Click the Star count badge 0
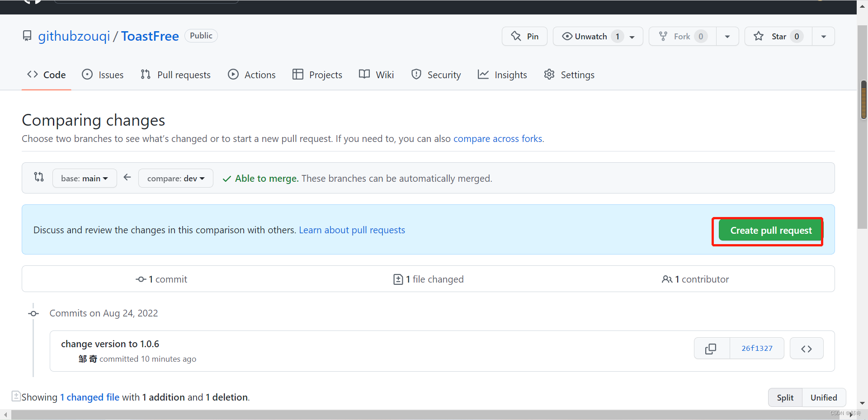The height and width of the screenshot is (420, 868). 797,36
